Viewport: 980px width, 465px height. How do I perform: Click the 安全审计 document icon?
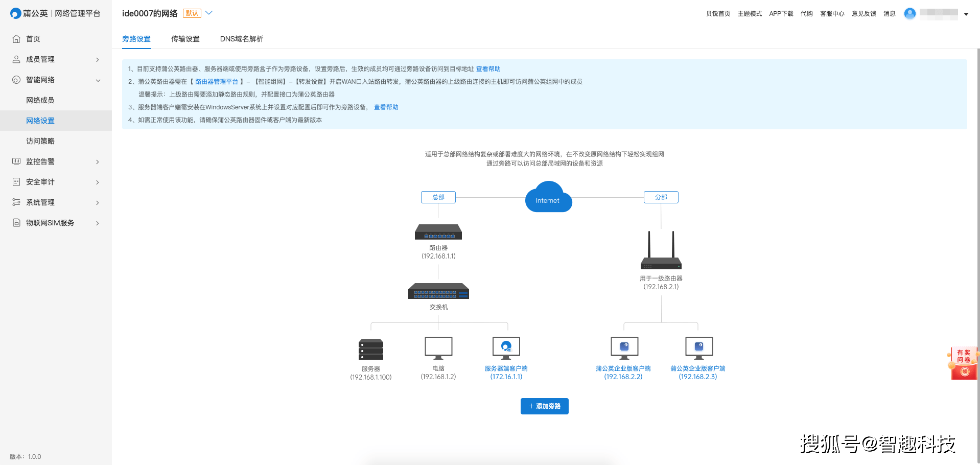tap(16, 182)
